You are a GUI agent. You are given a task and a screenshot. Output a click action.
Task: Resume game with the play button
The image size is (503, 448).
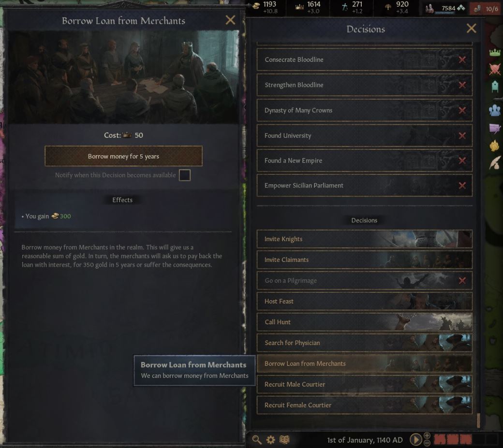pos(416,439)
